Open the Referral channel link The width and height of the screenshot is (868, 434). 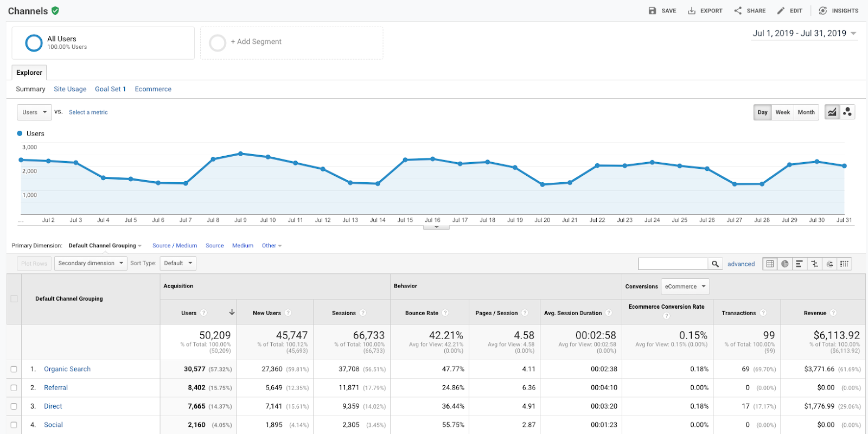coord(56,388)
